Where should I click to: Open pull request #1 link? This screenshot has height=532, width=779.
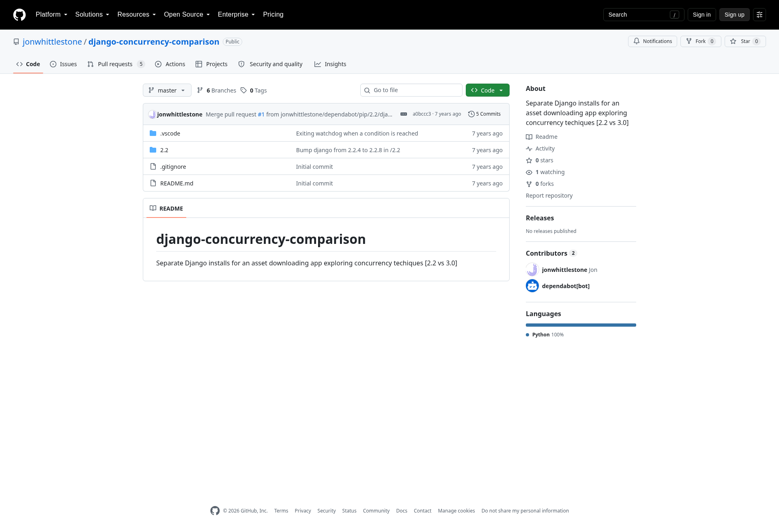(x=261, y=114)
